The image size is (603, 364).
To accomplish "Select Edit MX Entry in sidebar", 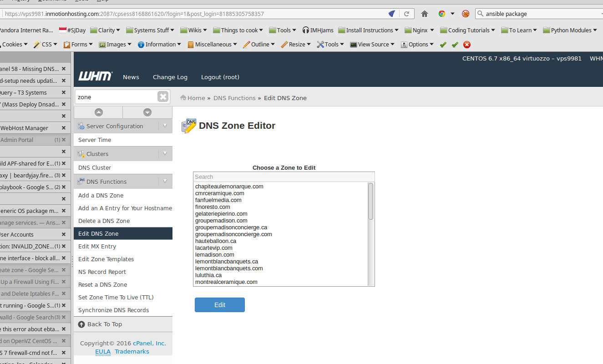I will tap(97, 246).
